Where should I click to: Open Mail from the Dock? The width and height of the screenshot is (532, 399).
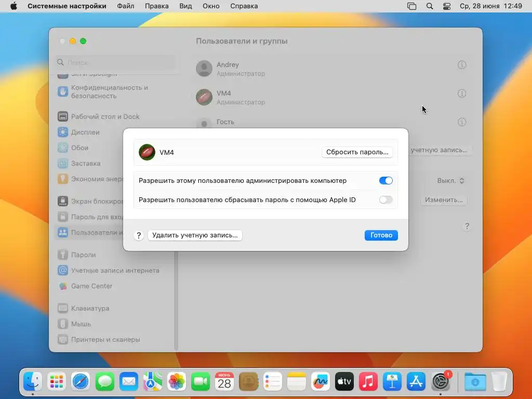click(x=129, y=381)
